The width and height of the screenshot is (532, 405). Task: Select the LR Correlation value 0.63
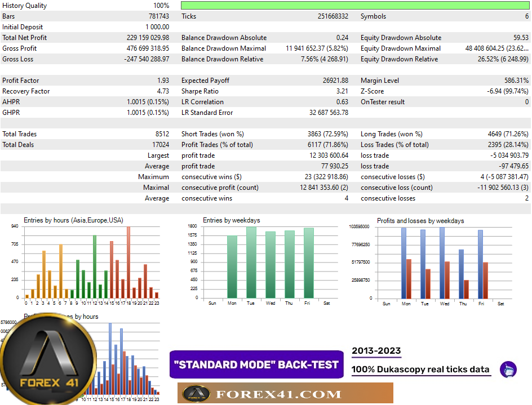point(342,102)
